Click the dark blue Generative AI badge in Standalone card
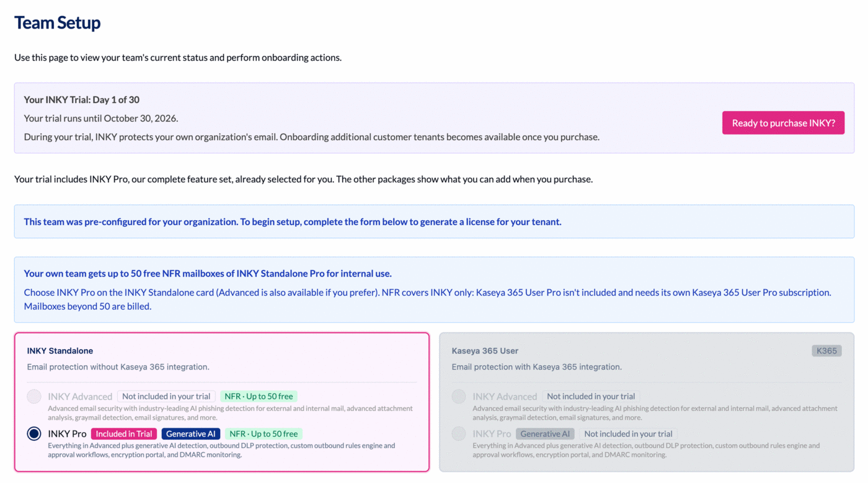This screenshot has height=483, width=868. [191, 434]
